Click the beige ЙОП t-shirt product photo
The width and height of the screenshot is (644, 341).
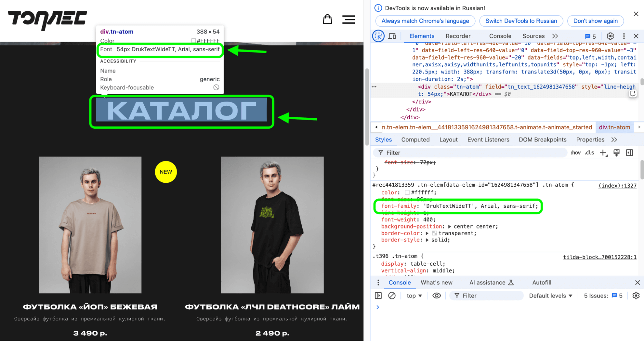tap(90, 225)
